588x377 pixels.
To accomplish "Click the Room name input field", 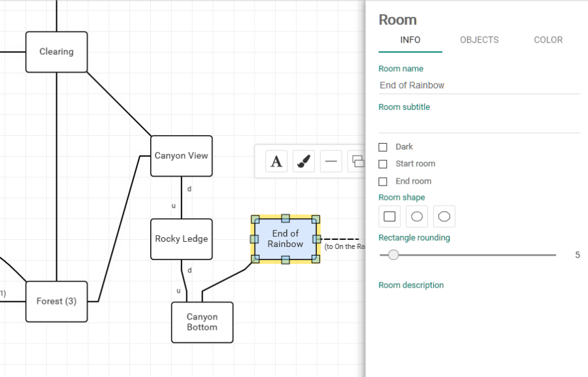I will 480,86.
